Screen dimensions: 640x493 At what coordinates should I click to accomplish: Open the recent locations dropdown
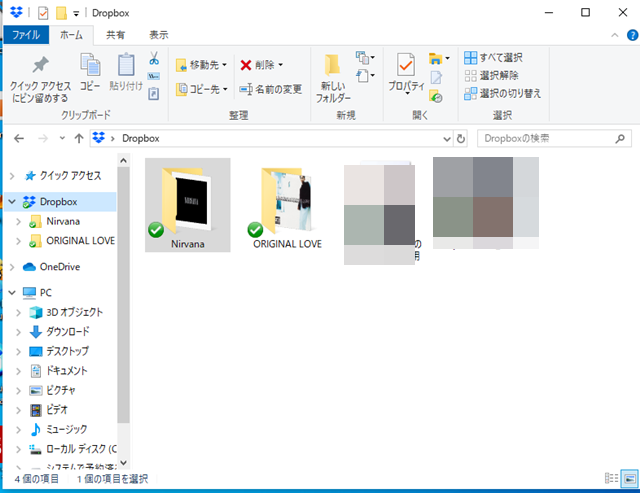click(x=62, y=138)
